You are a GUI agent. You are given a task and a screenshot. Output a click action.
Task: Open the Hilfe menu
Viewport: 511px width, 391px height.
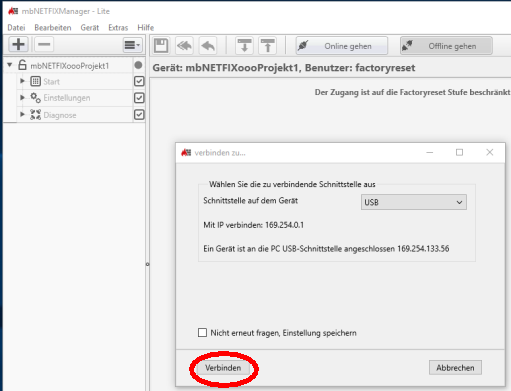coord(146,28)
